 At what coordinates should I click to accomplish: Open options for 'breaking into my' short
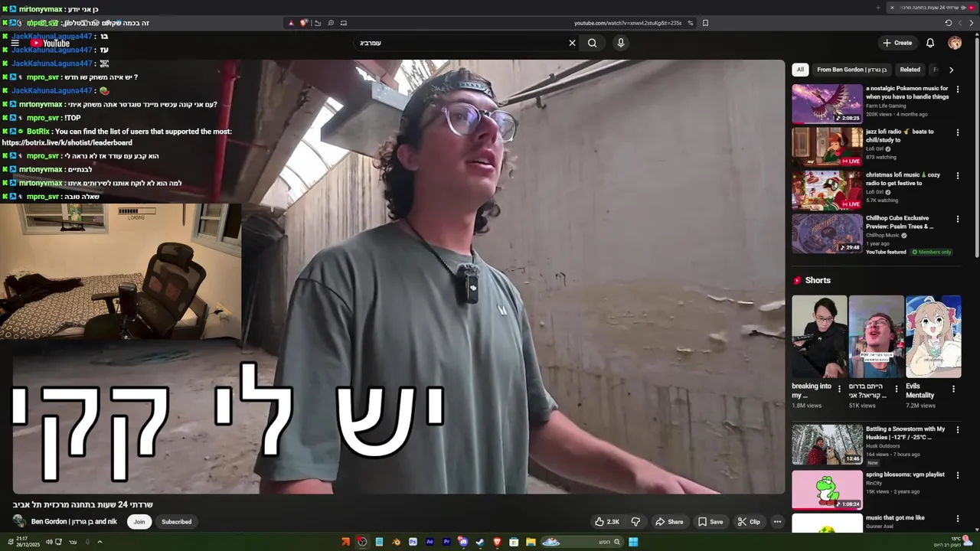pos(839,389)
